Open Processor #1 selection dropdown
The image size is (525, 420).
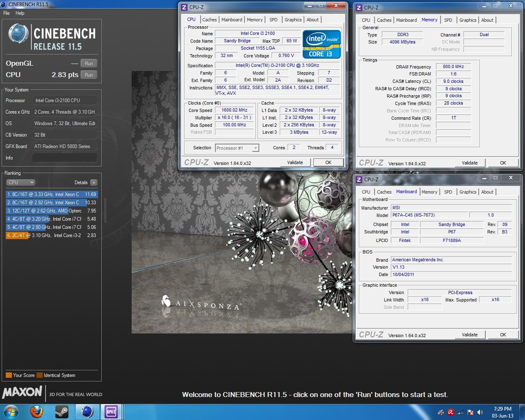coord(237,148)
